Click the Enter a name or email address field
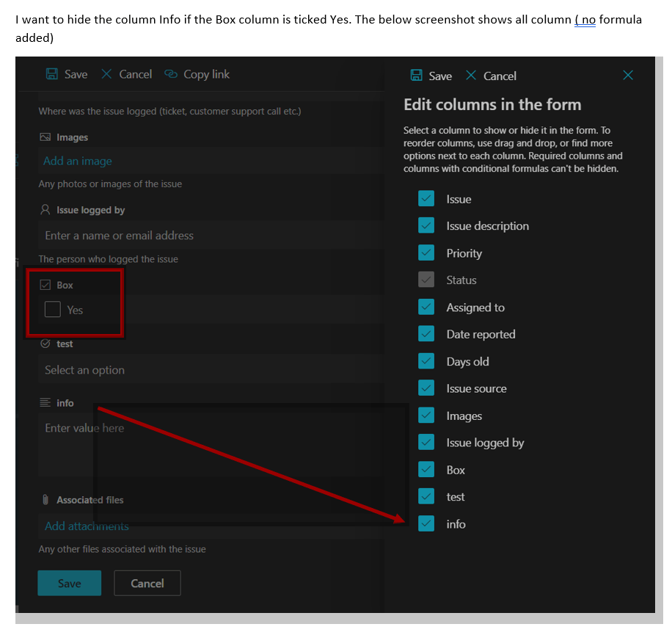 pos(211,236)
